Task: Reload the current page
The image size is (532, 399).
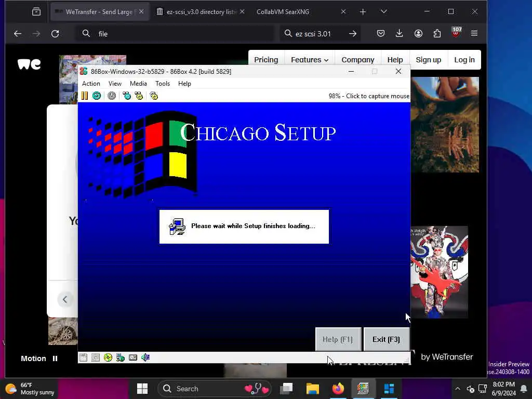Action: pos(55,34)
